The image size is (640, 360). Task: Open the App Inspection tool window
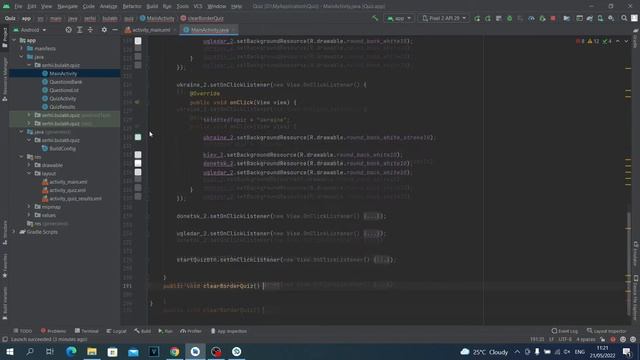[229, 331]
